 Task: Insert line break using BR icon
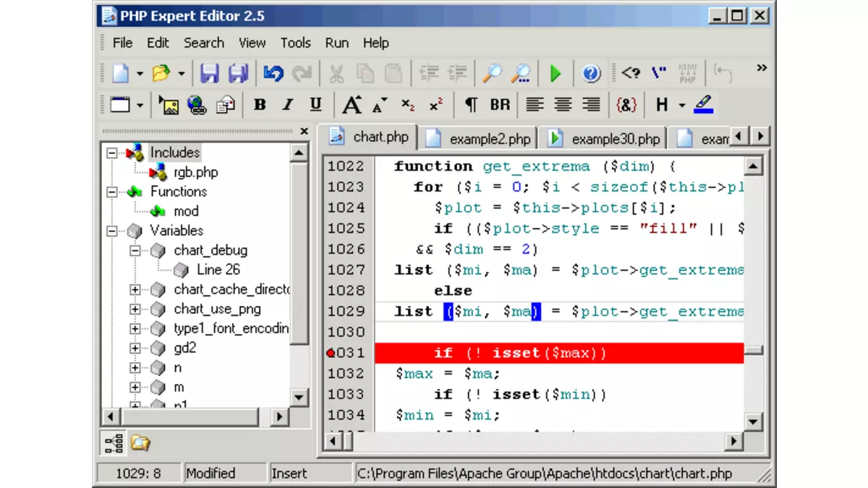(500, 106)
